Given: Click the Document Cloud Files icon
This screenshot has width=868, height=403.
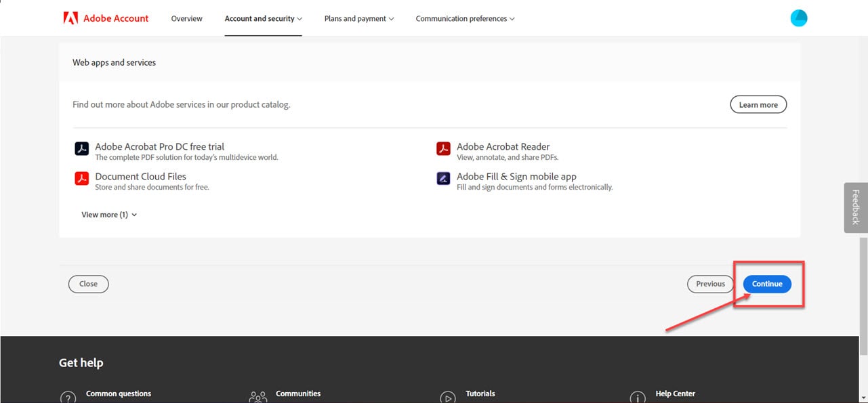Looking at the screenshot, I should tap(82, 178).
